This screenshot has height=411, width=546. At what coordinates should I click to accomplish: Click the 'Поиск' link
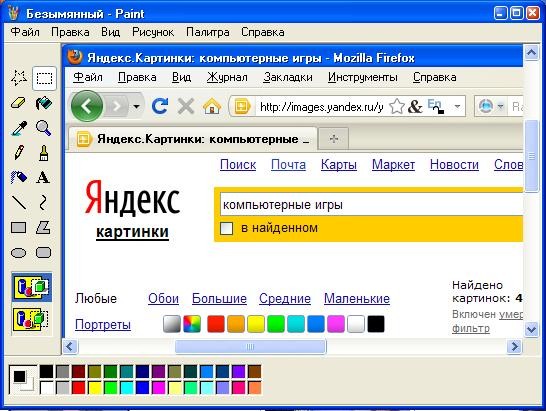click(x=238, y=164)
